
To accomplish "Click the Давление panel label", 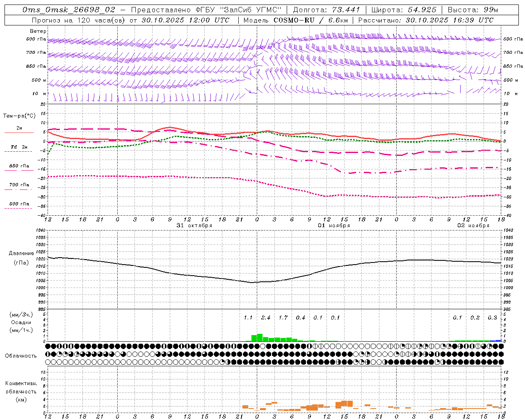I will [21, 253].
